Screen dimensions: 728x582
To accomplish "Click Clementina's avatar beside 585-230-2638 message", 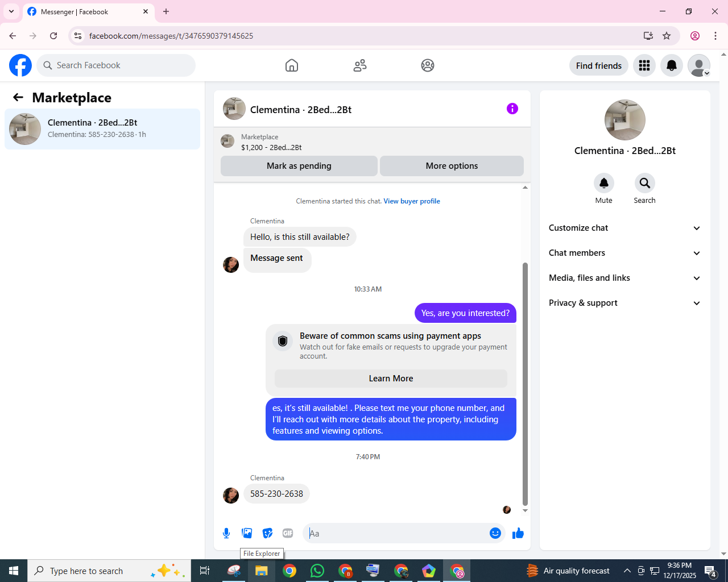I will (231, 496).
